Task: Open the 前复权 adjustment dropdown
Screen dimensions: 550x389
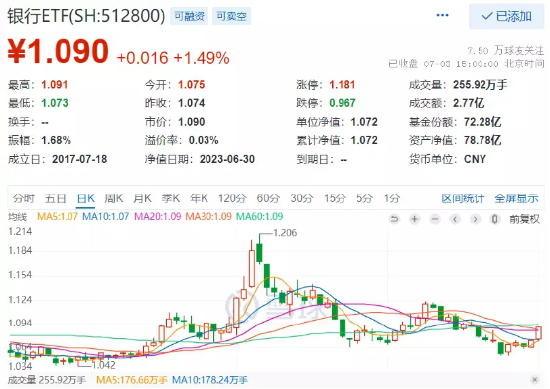Action: tap(524, 219)
